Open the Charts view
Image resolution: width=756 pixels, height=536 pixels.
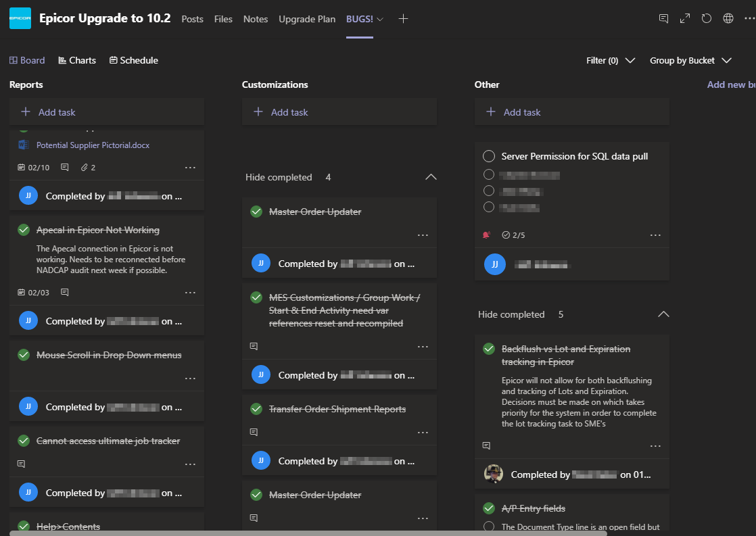[77, 60]
